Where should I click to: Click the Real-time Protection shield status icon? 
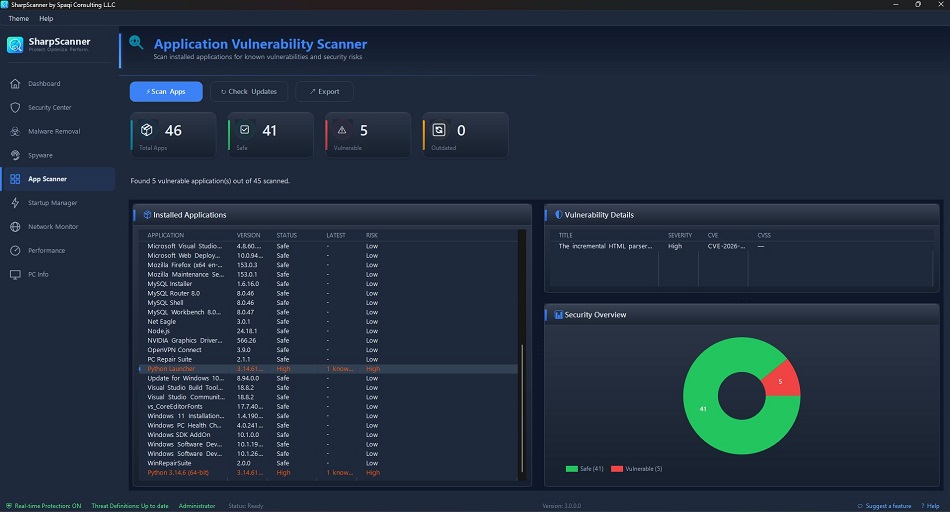click(x=8, y=506)
